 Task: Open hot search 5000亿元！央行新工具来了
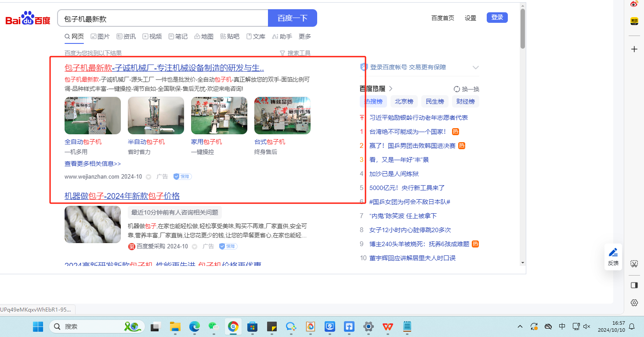407,188
